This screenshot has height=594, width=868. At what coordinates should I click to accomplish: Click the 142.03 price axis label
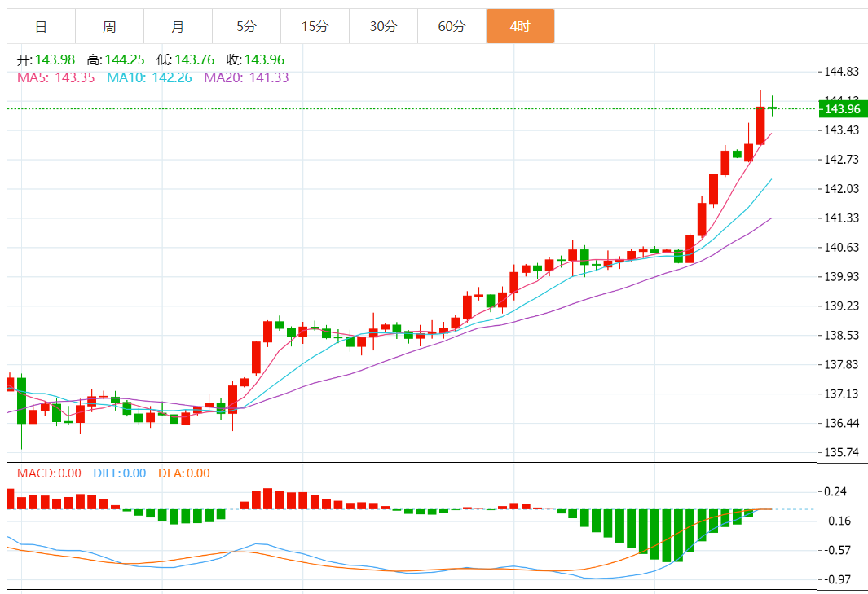841,189
